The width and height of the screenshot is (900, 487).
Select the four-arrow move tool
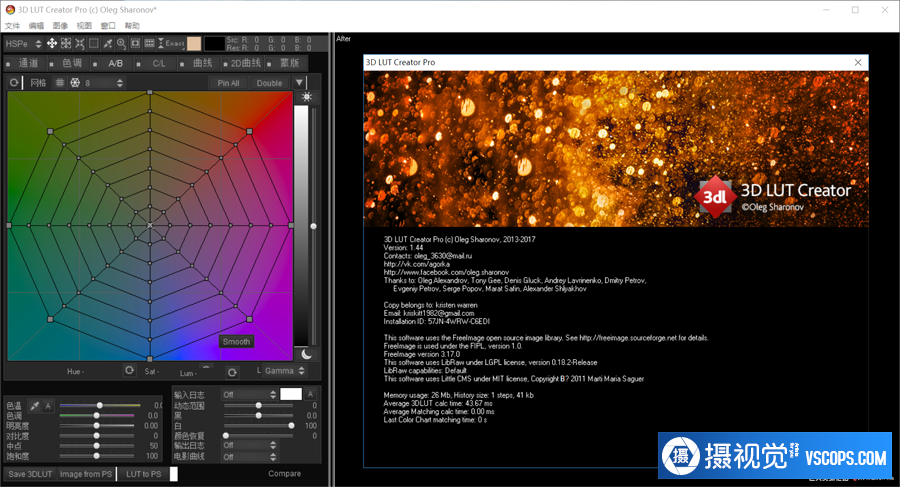[52, 44]
